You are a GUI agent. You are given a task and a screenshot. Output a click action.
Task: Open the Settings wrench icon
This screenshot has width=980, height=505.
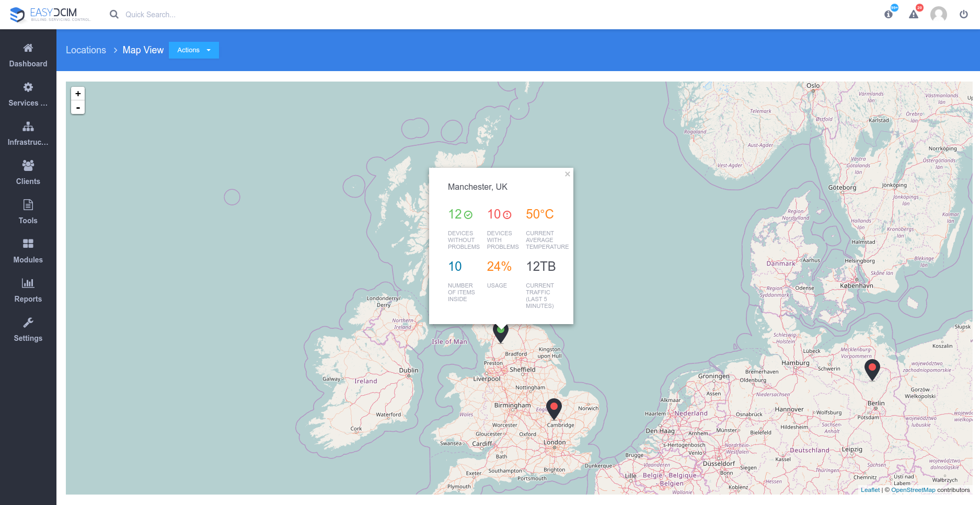(28, 323)
